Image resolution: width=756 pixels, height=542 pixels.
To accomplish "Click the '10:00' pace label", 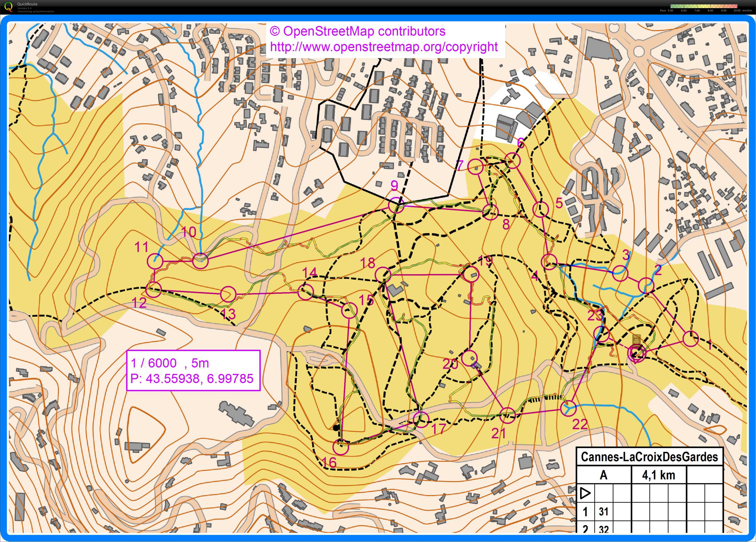I will pos(737,10).
